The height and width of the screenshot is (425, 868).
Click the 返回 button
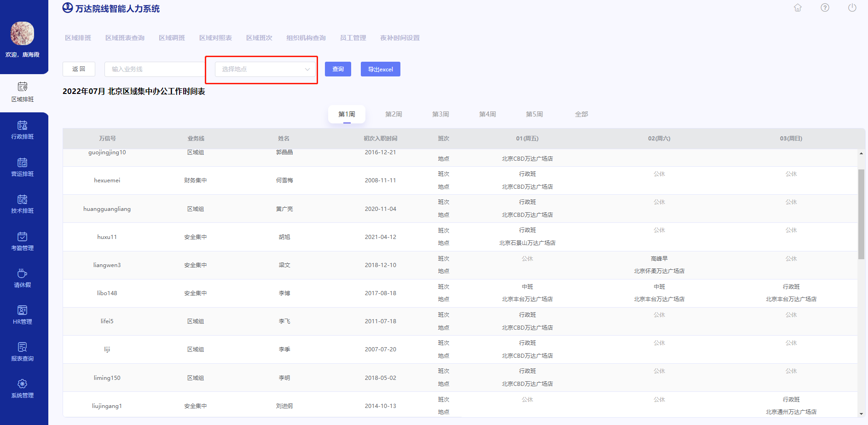(79, 69)
